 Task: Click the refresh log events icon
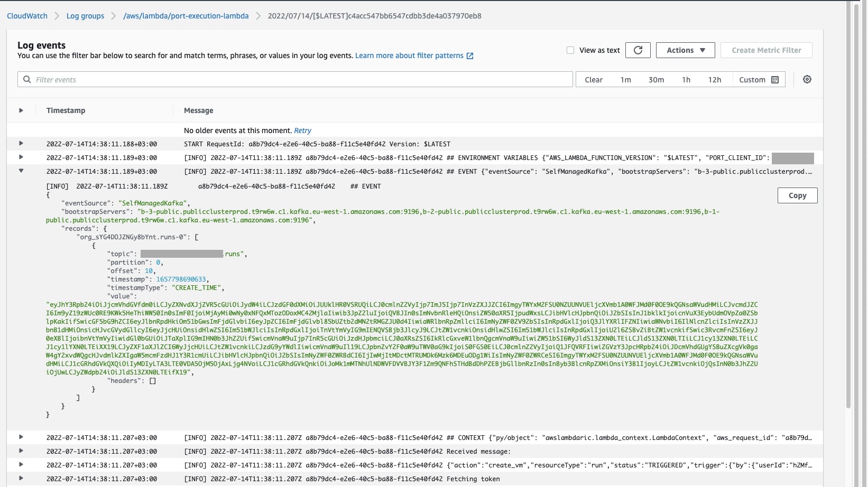coord(638,50)
